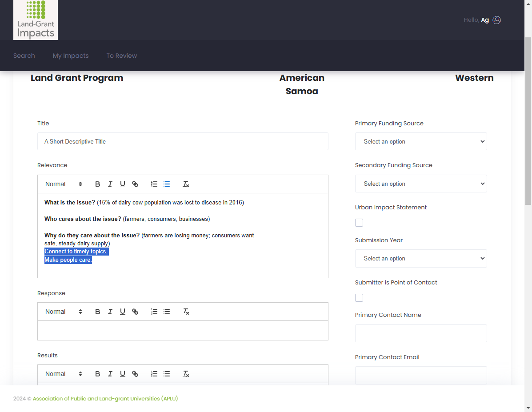
Task: Open the To Review nav item
Action: 122,56
